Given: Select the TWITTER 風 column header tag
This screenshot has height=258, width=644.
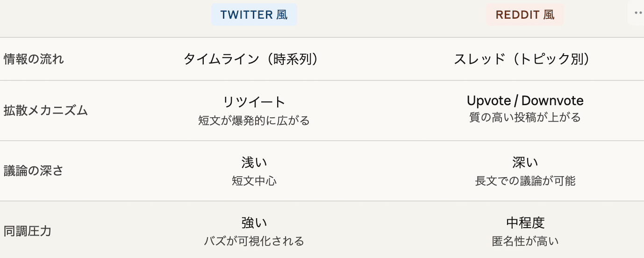Looking at the screenshot, I should 254,14.
